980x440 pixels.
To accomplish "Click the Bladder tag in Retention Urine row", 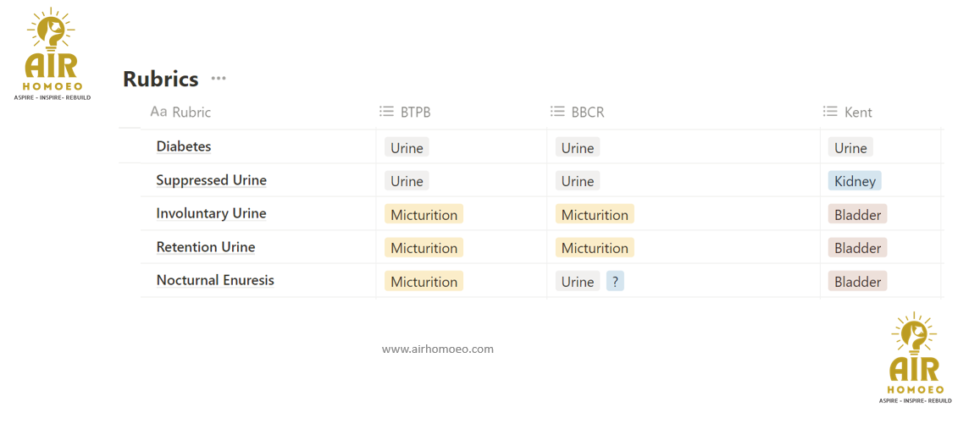I will pos(857,248).
